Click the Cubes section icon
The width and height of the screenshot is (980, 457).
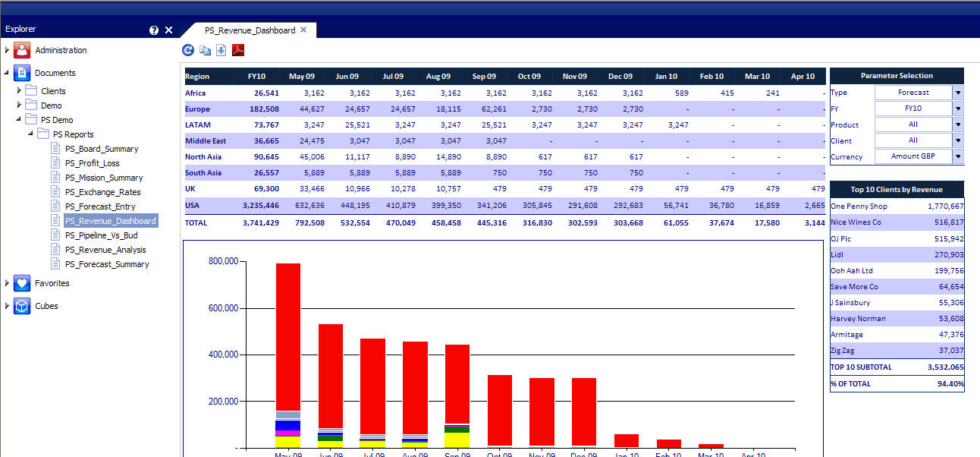point(22,306)
